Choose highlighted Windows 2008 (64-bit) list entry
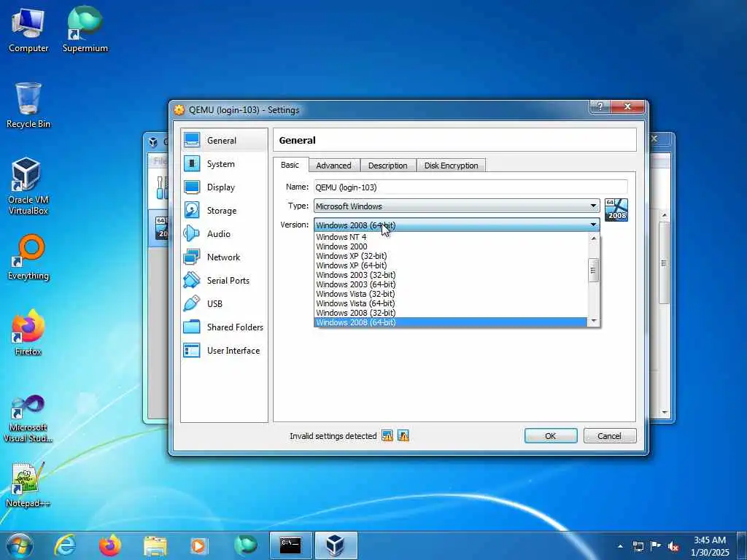Image resolution: width=747 pixels, height=560 pixels. 450,322
